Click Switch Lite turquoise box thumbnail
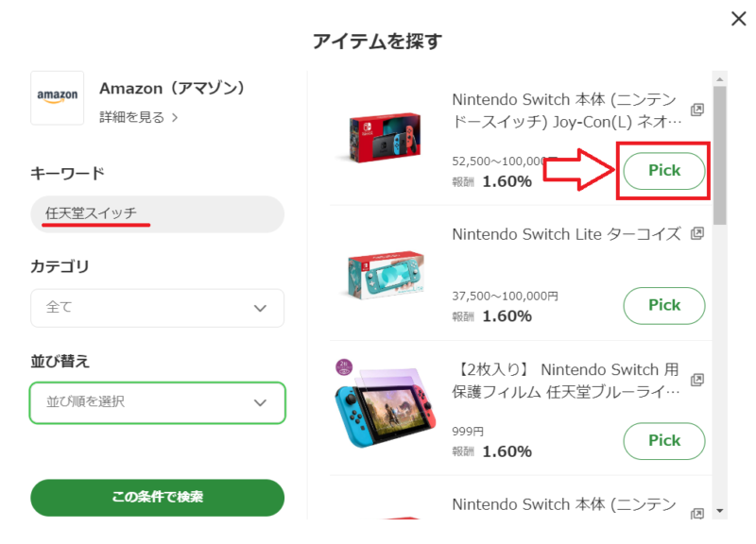The width and height of the screenshot is (756, 544). pos(386,275)
